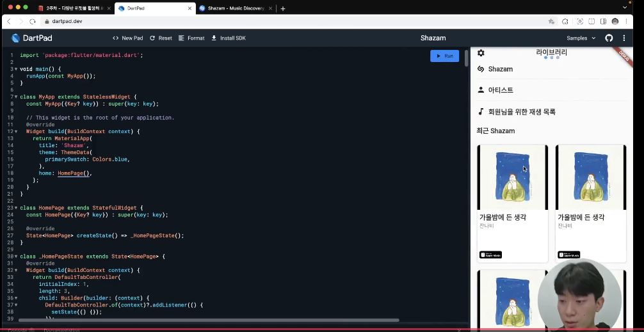Click 'initialIndex: 1,' on line 34
644x332 pixels.
pos(63,285)
